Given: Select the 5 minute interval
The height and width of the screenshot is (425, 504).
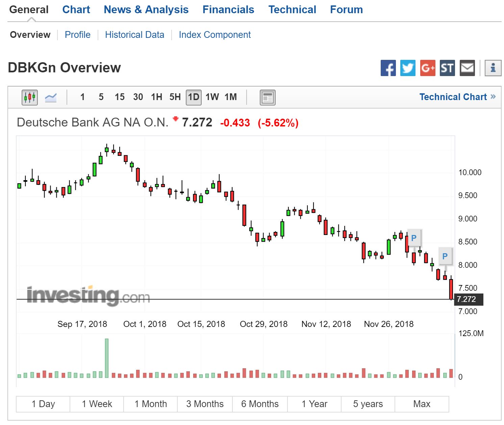Looking at the screenshot, I should [x=101, y=97].
